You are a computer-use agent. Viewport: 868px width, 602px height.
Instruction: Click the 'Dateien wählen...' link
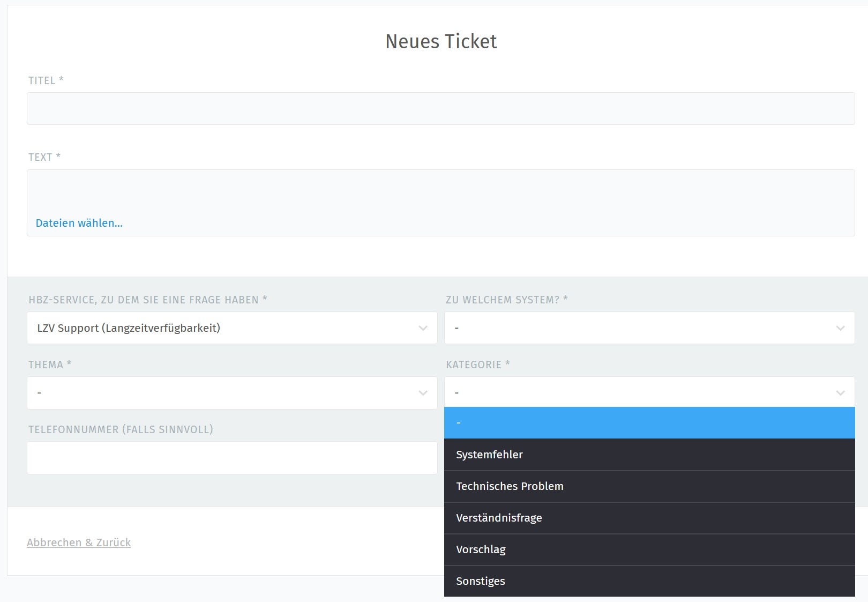pyautogui.click(x=79, y=223)
